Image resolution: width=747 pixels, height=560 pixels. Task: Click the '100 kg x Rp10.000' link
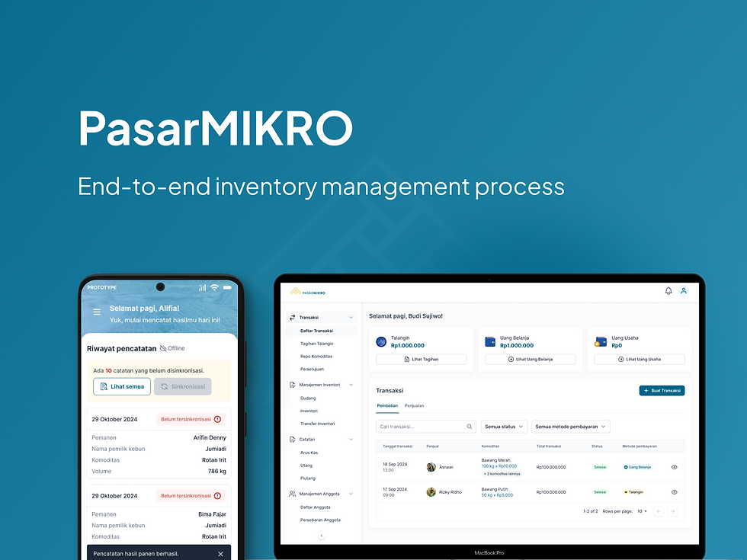click(499, 466)
